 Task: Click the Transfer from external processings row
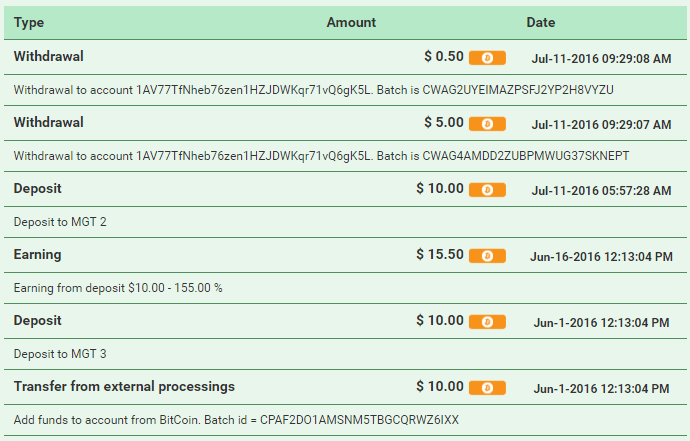(x=345, y=387)
